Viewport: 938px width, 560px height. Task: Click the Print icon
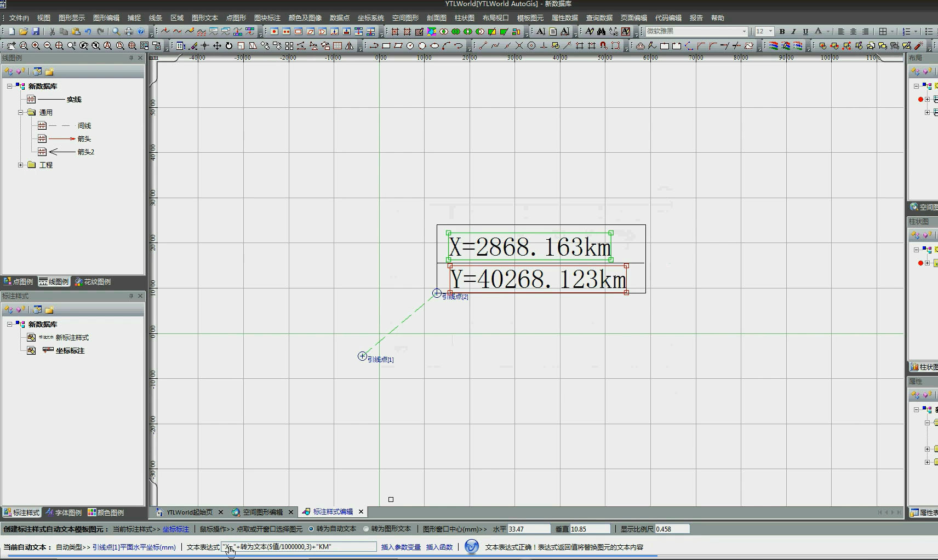click(129, 32)
